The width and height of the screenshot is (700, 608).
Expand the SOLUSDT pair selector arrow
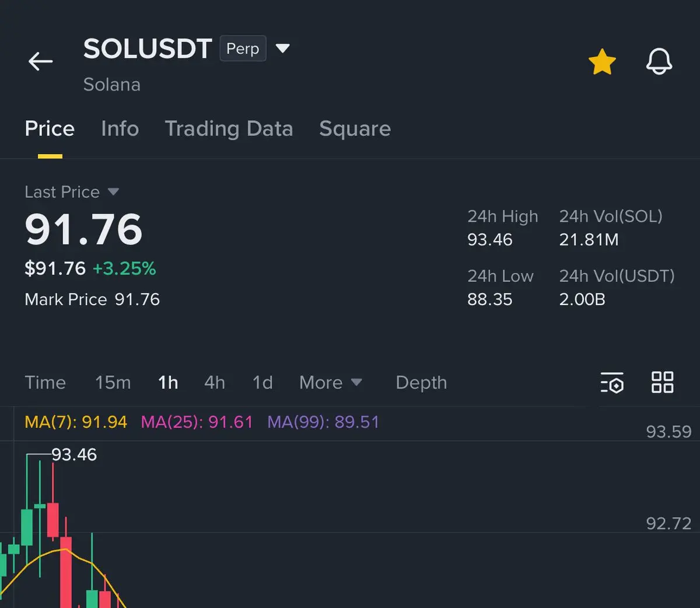point(283,48)
